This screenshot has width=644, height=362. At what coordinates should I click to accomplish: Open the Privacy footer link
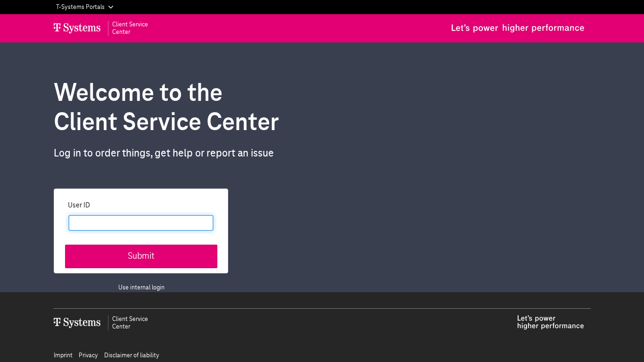(88, 355)
